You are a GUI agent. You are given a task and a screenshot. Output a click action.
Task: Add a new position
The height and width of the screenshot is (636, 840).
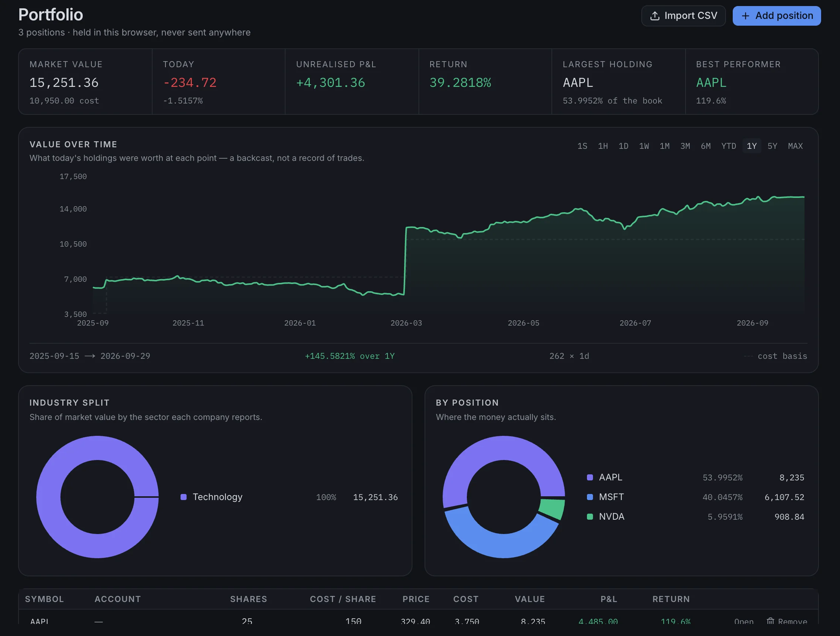(x=777, y=16)
